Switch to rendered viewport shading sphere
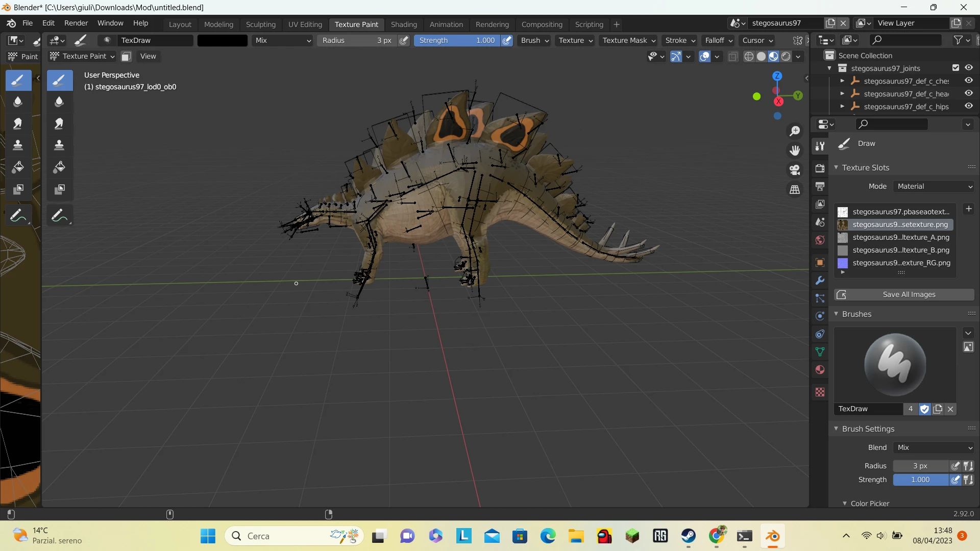Viewport: 980px width, 551px height. (786, 57)
